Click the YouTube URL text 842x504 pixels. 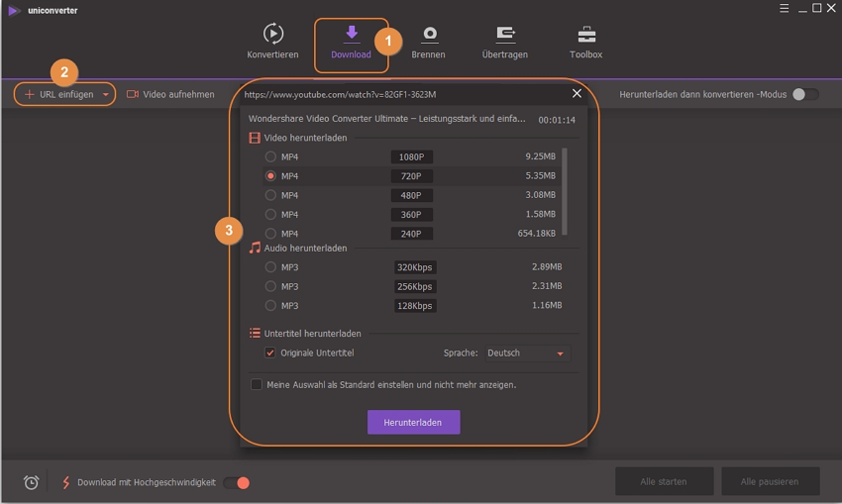coord(340,94)
